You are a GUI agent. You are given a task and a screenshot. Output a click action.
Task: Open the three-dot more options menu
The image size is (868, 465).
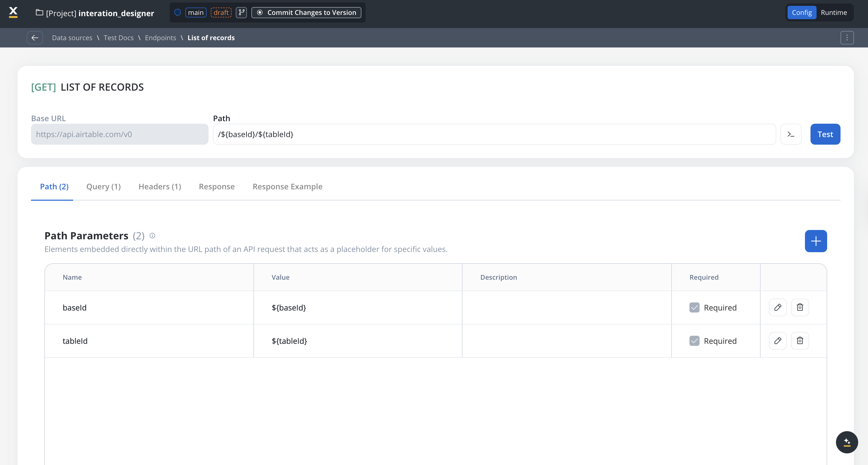(x=846, y=38)
